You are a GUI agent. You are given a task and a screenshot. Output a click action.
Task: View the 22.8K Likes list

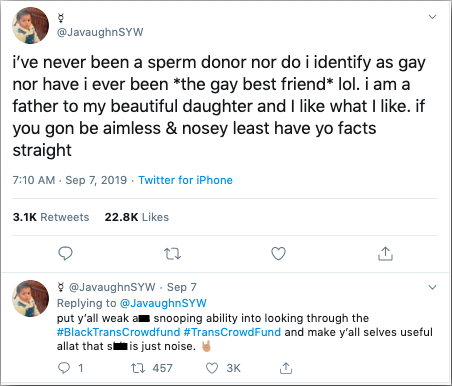click(137, 217)
